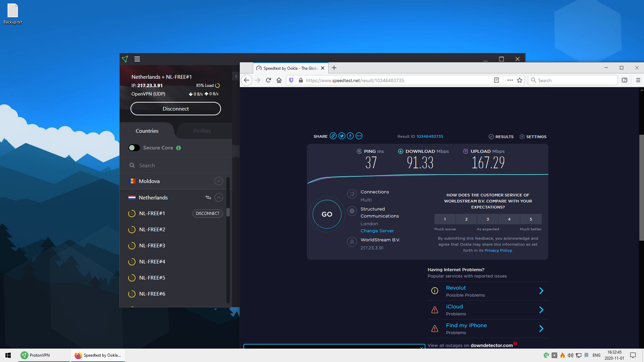The image size is (644, 362).
Task: Go back in Firefox
Action: click(247, 80)
